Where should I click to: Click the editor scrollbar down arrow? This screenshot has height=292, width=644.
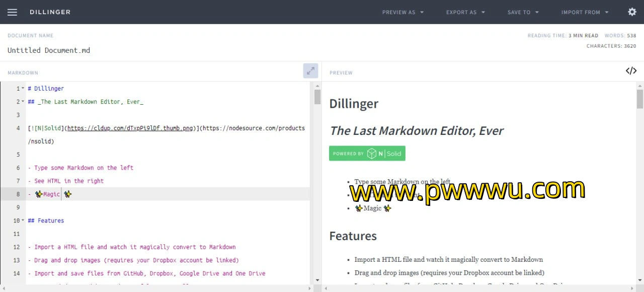click(x=317, y=280)
